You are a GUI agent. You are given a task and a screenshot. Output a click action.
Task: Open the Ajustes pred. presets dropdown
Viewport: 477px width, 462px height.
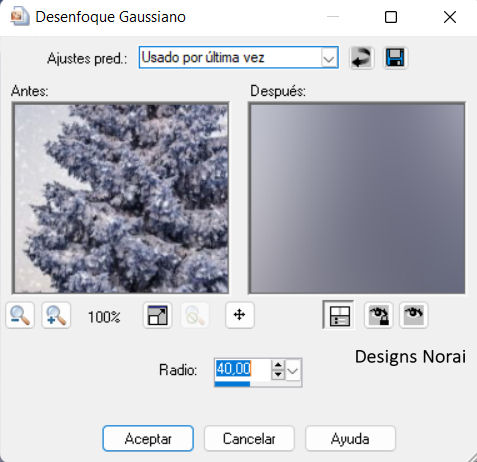(x=239, y=58)
